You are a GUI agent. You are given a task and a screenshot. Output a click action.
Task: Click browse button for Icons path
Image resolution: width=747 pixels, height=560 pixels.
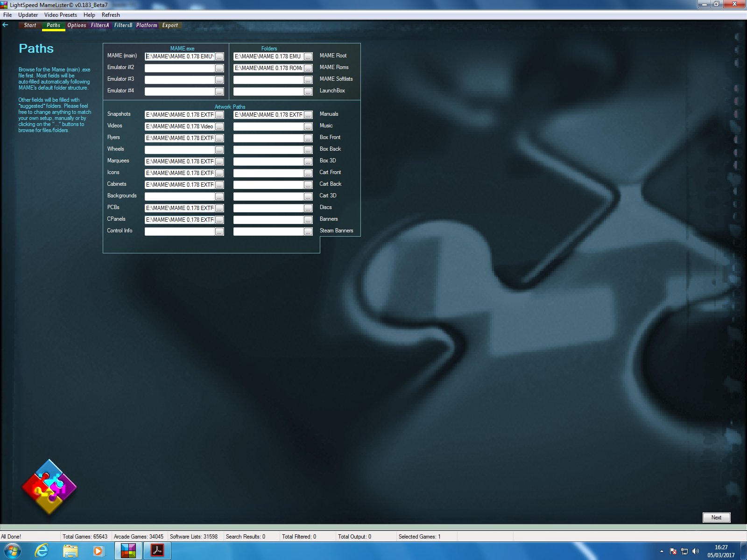click(x=219, y=173)
